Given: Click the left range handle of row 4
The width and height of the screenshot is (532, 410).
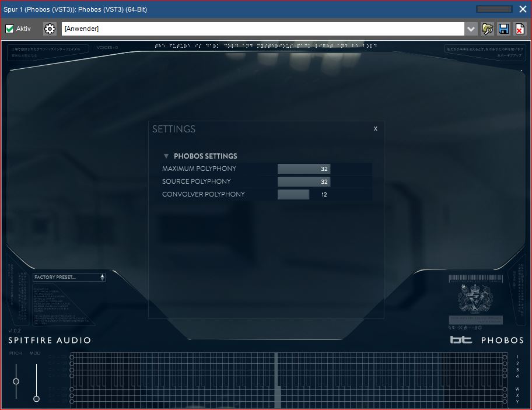Looking at the screenshot, I should pos(72,376).
